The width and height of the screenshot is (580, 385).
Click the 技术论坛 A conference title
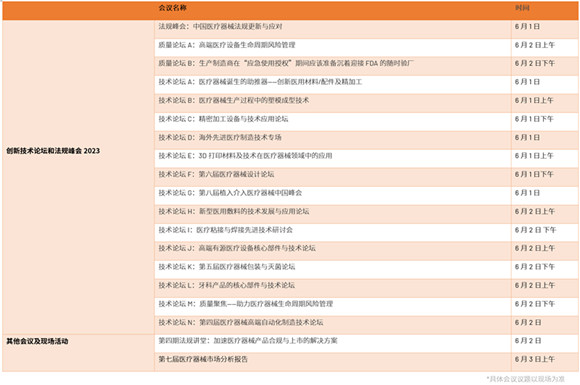point(260,82)
